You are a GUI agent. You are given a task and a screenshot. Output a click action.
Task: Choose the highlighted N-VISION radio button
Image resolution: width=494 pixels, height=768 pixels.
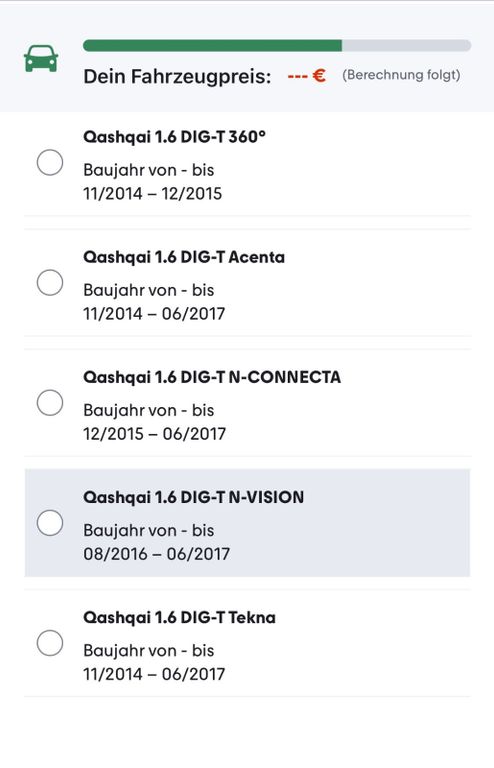tap(50, 523)
